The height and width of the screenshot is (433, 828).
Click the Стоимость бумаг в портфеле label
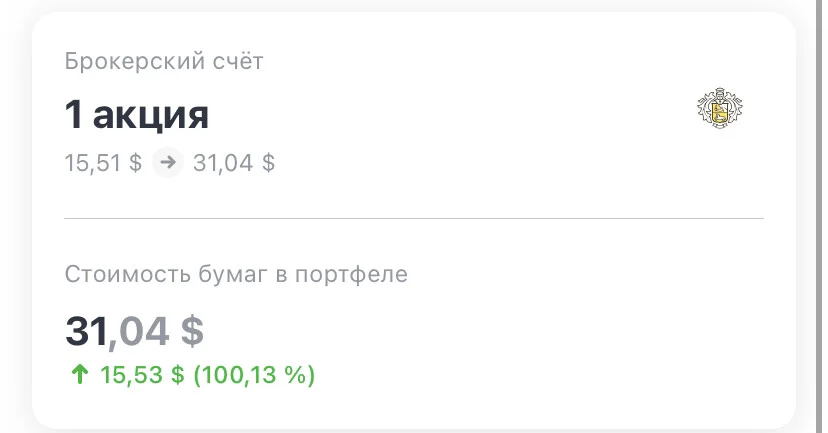(x=236, y=275)
